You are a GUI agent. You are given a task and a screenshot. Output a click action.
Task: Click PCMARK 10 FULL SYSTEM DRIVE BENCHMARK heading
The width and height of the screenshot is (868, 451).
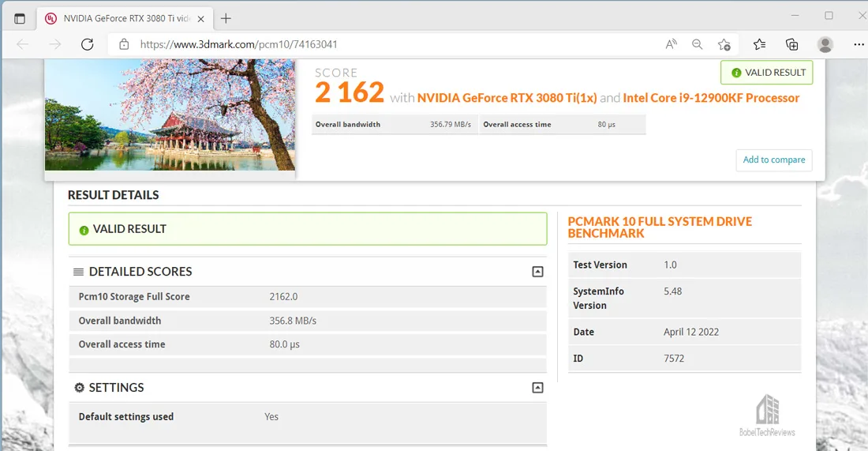coord(660,227)
